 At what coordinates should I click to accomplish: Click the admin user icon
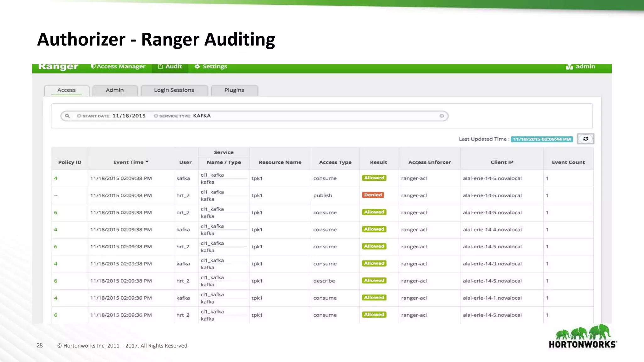pos(569,67)
